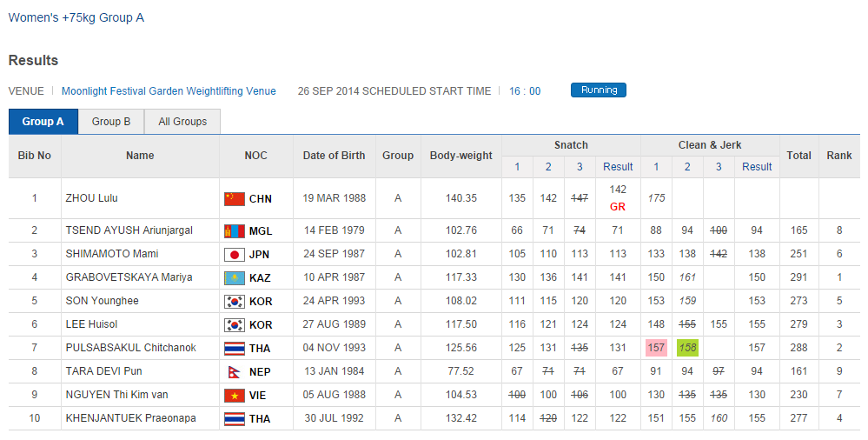Click the Mongolia flag icon
Image resolution: width=868 pixels, height=440 pixels.
pos(234,231)
